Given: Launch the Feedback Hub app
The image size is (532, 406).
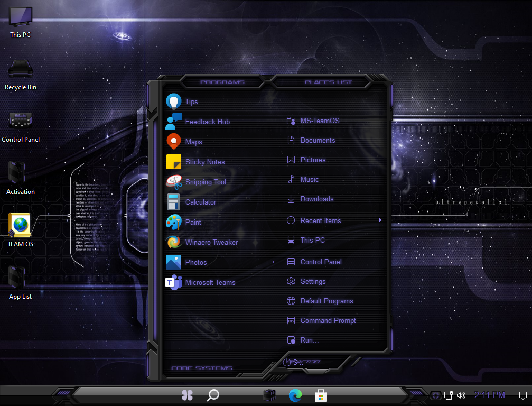Looking at the screenshot, I should click(207, 122).
